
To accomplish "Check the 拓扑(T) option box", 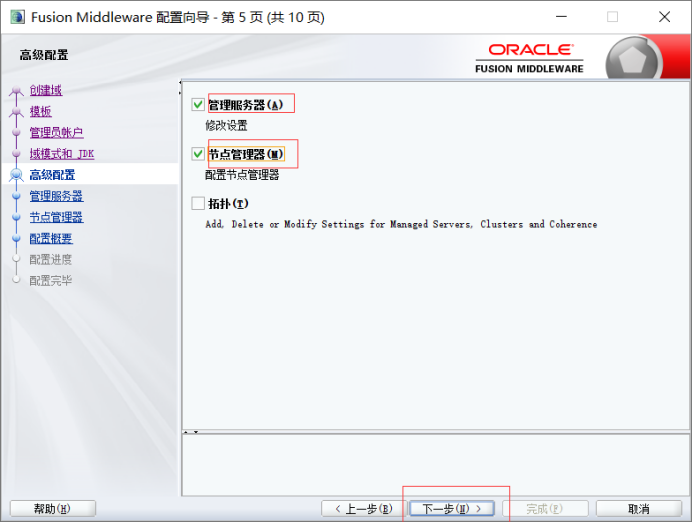I will (198, 204).
